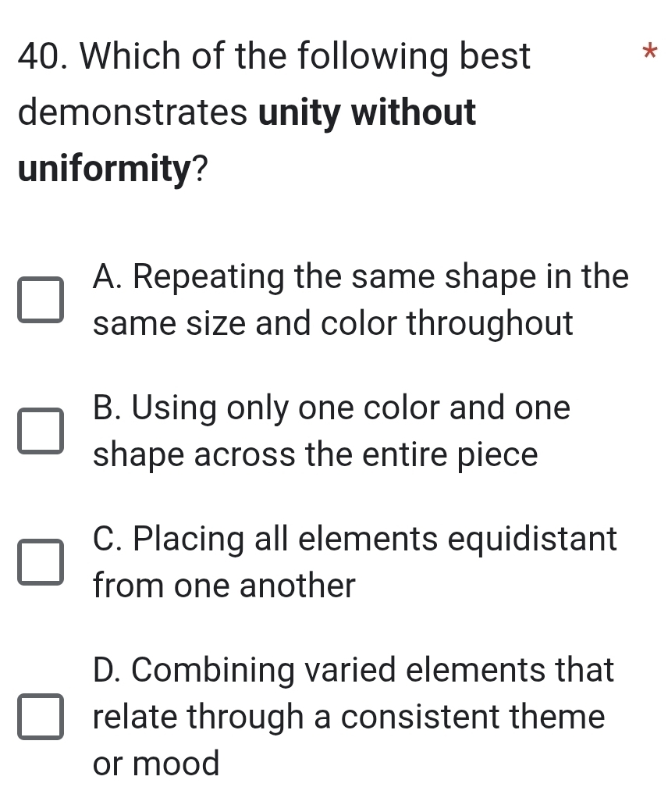Viewport: 668px width, 812px height.
Task: Click the 'shape across the entire piece' line
Action: pyautogui.click(x=315, y=454)
